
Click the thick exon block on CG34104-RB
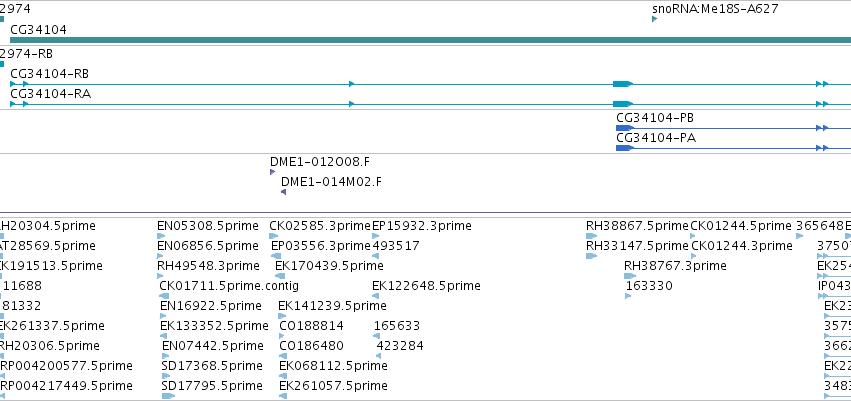pyautogui.click(x=623, y=84)
